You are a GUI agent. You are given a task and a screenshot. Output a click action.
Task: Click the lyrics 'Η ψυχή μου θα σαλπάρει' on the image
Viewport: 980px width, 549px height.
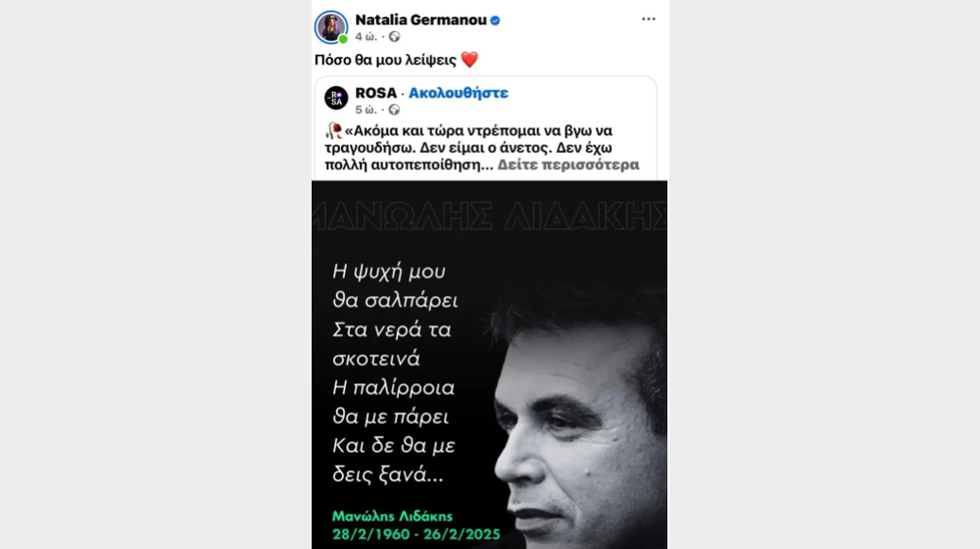click(x=395, y=285)
